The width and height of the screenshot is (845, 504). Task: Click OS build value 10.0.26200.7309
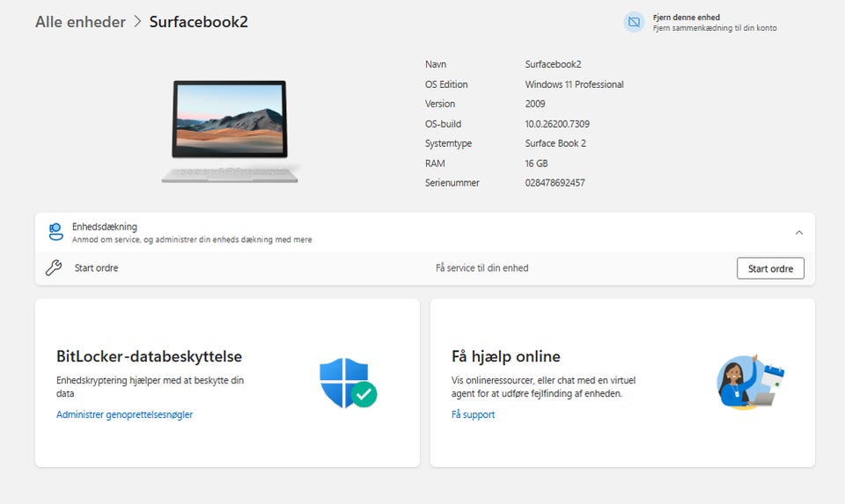click(x=556, y=123)
